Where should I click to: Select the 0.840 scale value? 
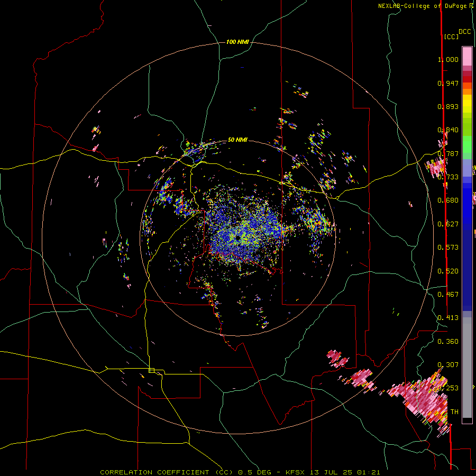click(448, 130)
